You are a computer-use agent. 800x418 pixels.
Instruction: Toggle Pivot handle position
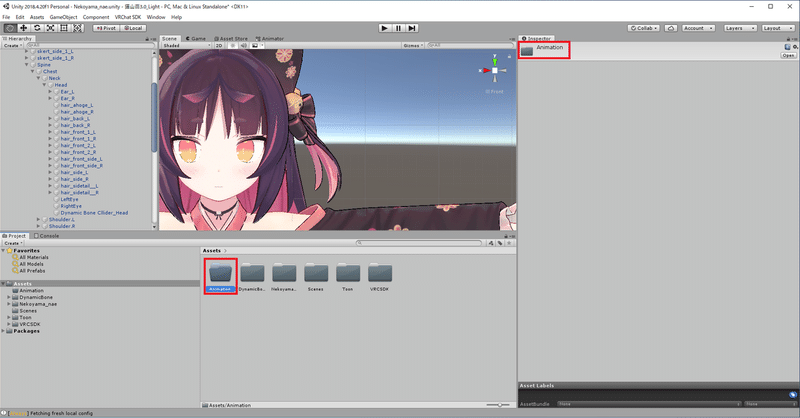pyautogui.click(x=107, y=28)
